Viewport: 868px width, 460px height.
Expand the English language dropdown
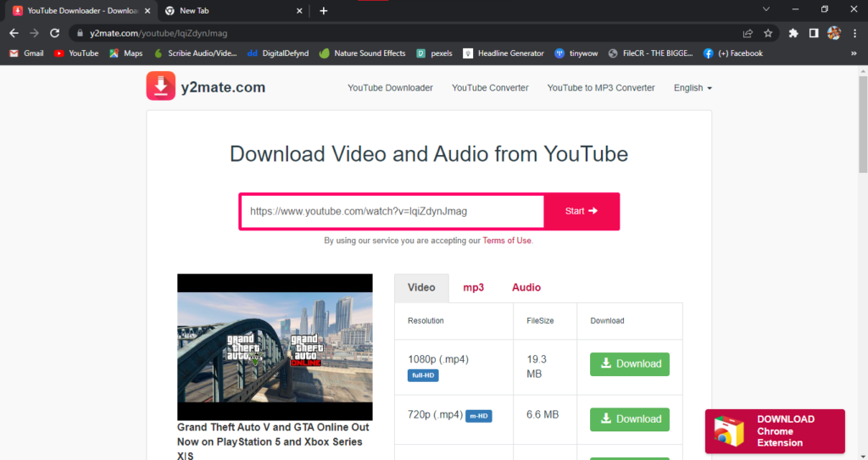pyautogui.click(x=693, y=88)
